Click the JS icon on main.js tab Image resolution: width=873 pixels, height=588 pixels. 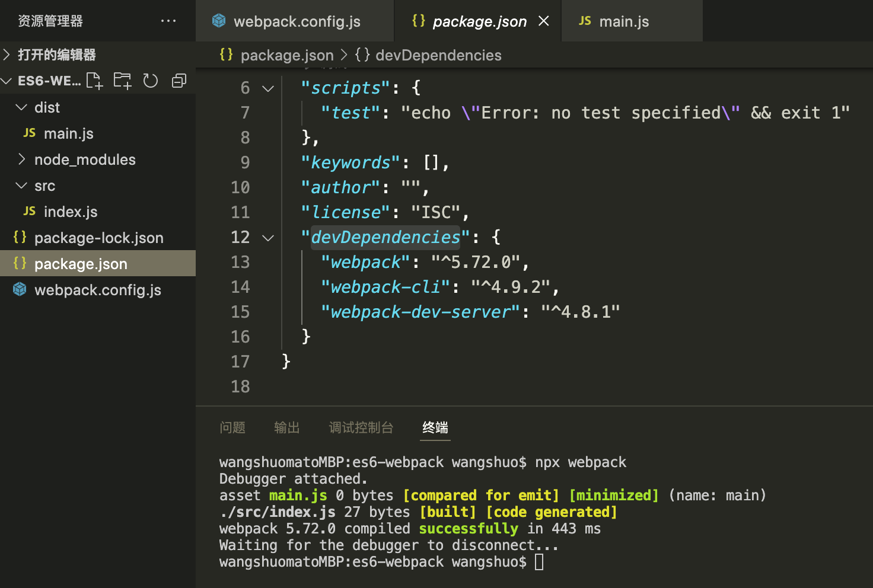585,21
